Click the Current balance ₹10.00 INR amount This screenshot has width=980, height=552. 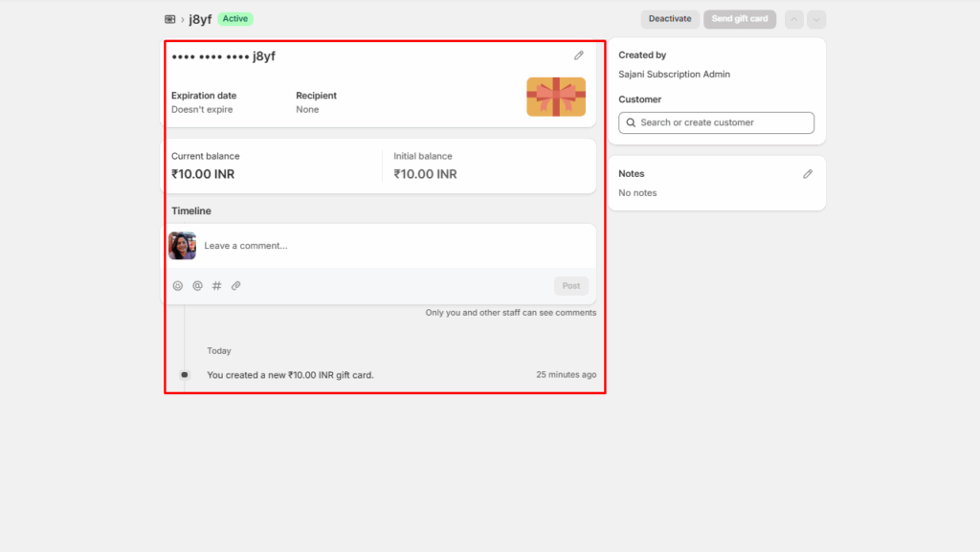coord(203,174)
